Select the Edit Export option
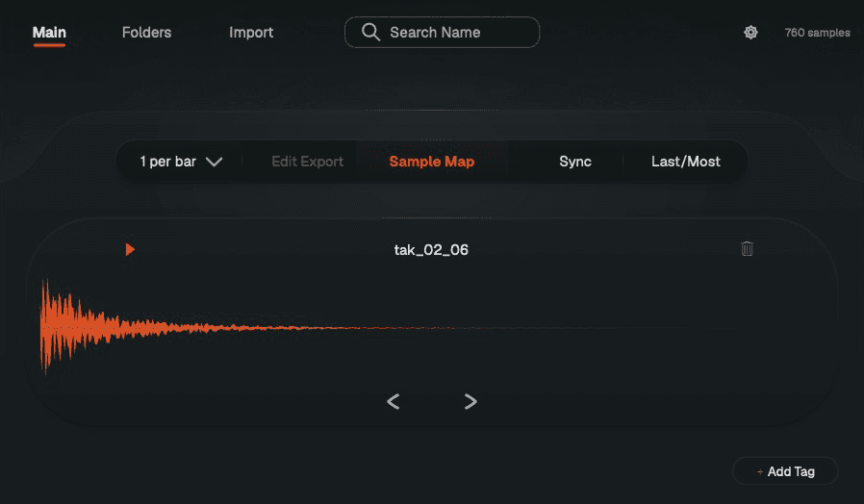Image resolution: width=864 pixels, height=504 pixels. pyautogui.click(x=308, y=162)
